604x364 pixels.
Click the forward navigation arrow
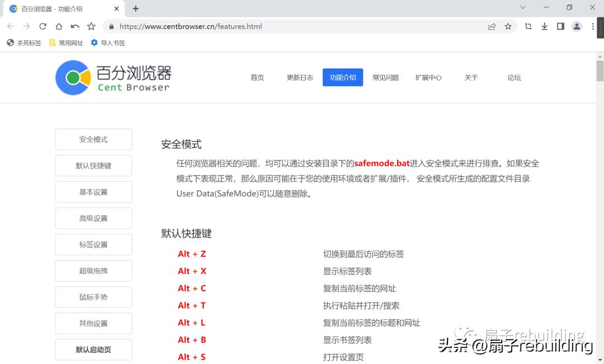pyautogui.click(x=26, y=26)
